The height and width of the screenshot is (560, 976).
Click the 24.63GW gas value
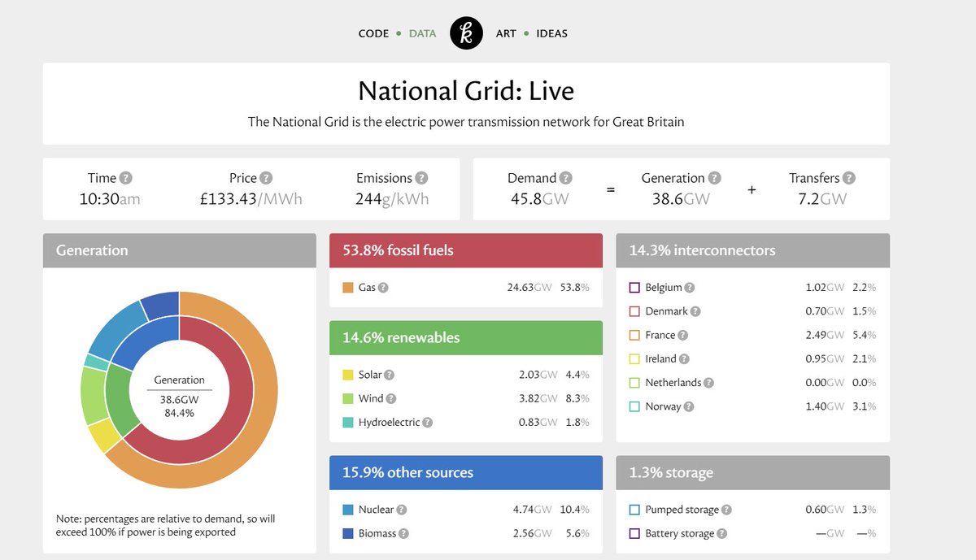(x=531, y=288)
